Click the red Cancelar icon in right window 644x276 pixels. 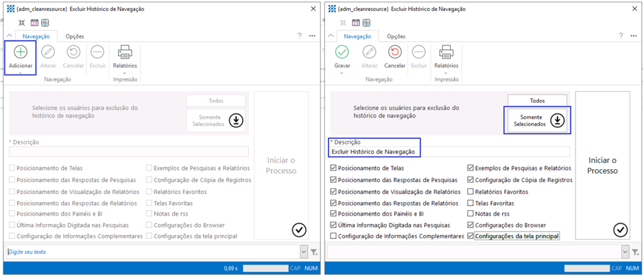pos(394,52)
